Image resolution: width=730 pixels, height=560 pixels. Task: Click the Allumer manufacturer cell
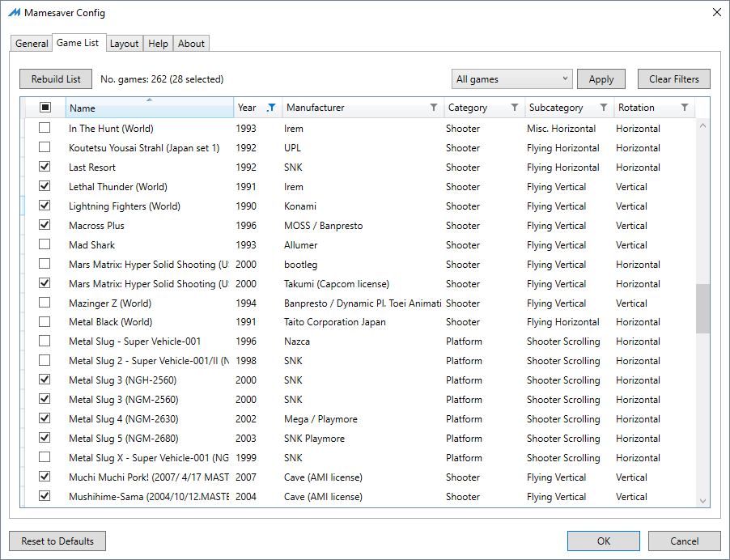(x=301, y=245)
